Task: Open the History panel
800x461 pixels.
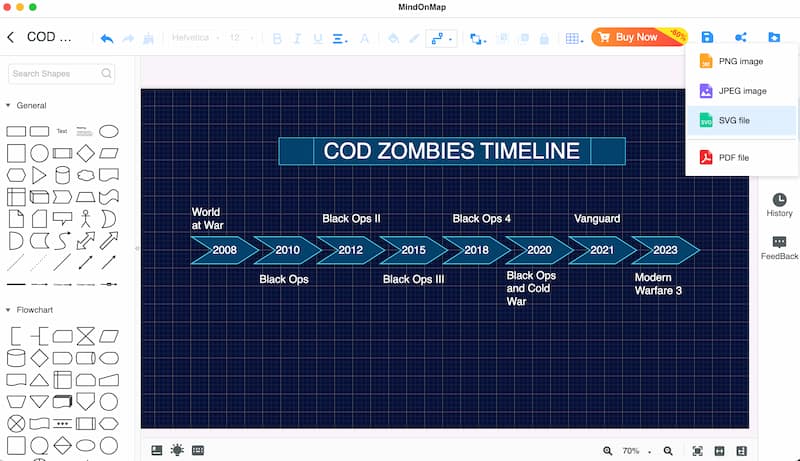Action: [779, 205]
